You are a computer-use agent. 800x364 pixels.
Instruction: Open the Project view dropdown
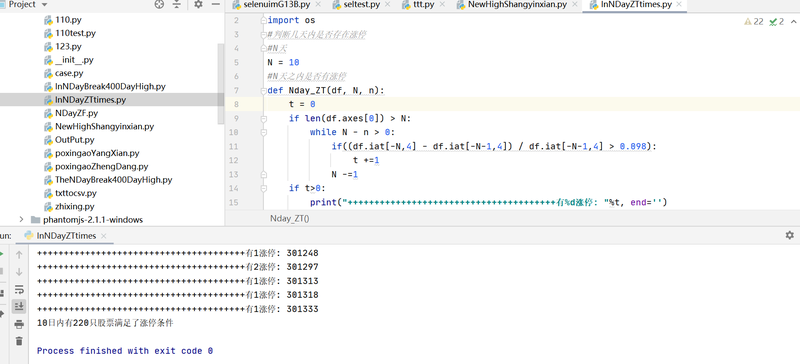43,5
